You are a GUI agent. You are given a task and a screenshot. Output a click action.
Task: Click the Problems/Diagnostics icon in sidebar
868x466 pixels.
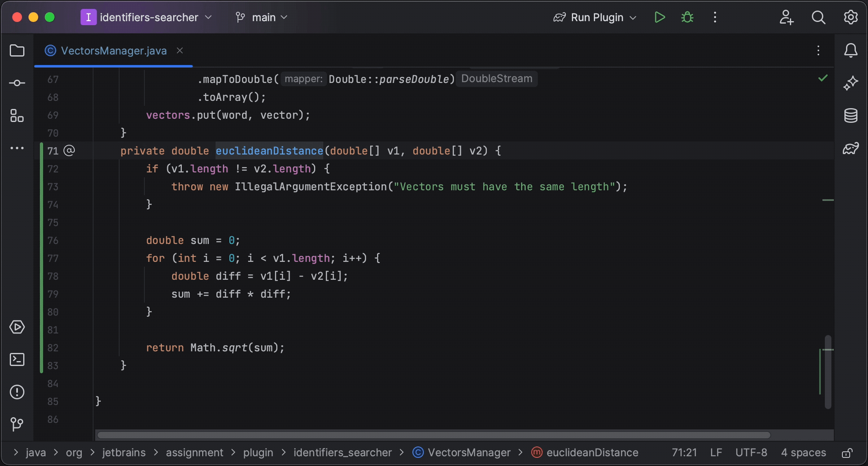(x=17, y=392)
